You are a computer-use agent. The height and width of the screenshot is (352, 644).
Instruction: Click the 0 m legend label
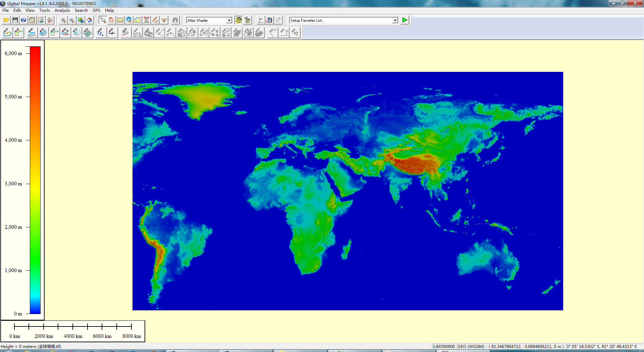point(18,314)
